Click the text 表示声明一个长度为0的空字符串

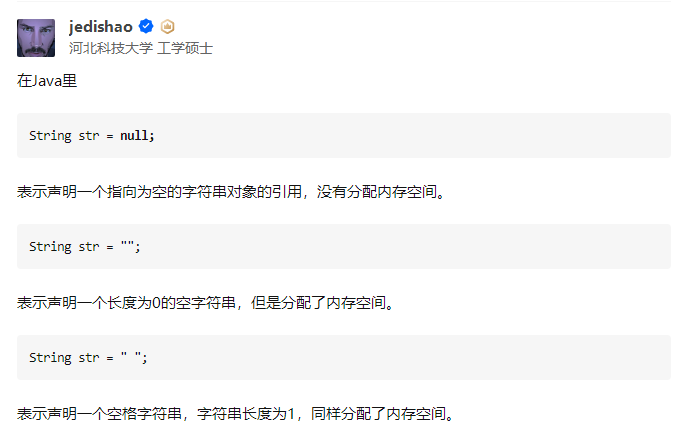[126, 303]
